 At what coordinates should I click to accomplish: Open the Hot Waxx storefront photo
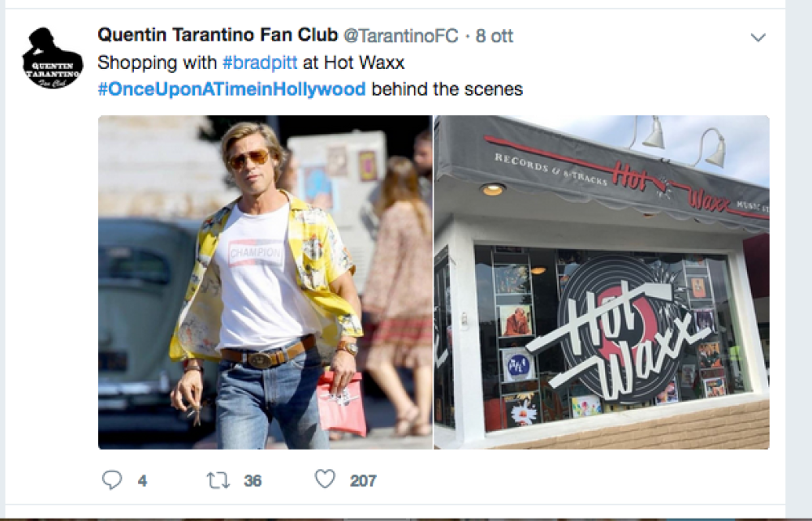click(x=602, y=282)
